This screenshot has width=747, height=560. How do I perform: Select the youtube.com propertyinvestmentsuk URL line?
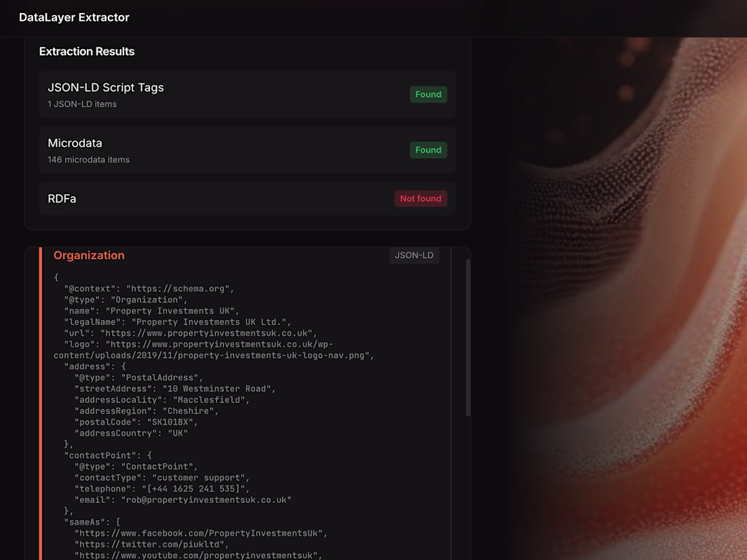coord(198,555)
